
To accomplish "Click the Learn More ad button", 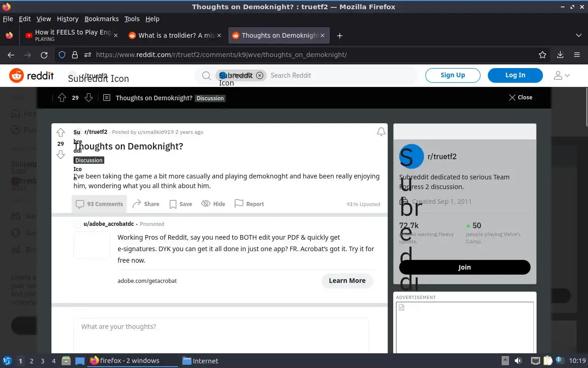I will coord(347,281).
